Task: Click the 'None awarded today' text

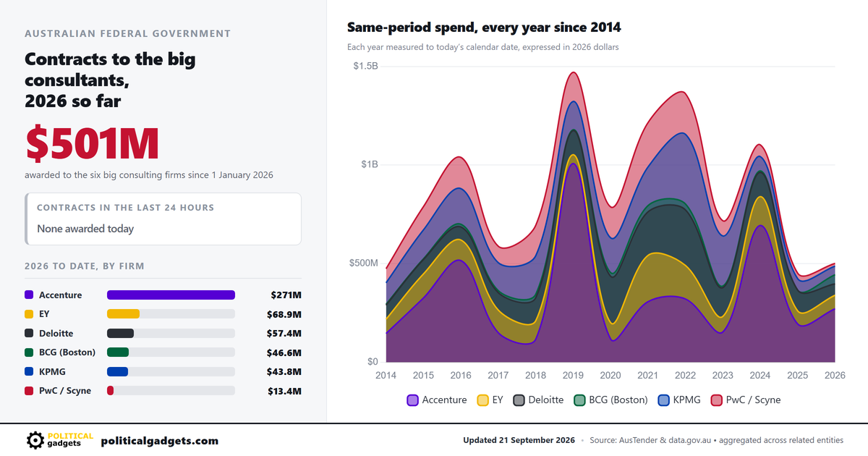Action: click(85, 229)
